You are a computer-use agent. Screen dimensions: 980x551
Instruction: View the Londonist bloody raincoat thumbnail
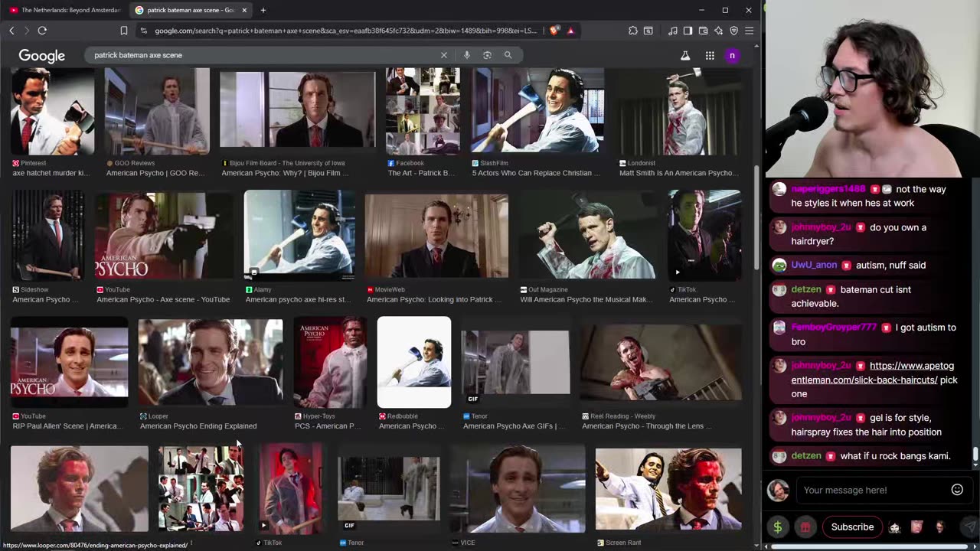tap(680, 112)
